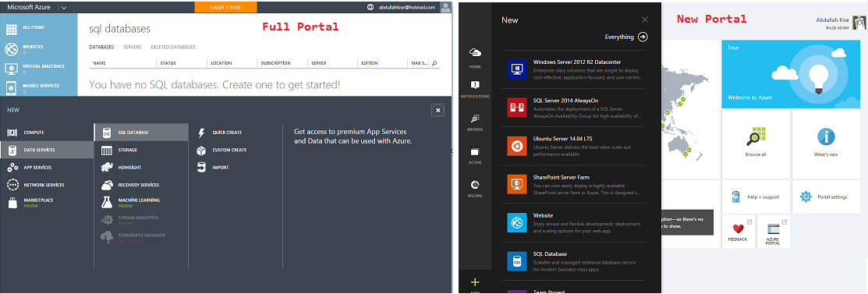Image resolution: width=868 pixels, height=294 pixels.
Task: Click the search magnifier in the table header
Action: (x=434, y=63)
